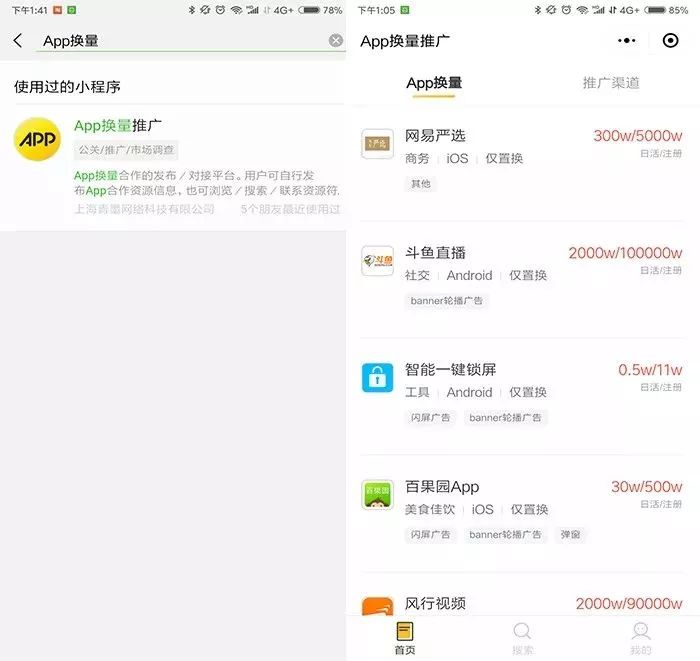Screen dimensions: 700x661
Task: Tap the orange 风行视频 app icon
Action: click(x=377, y=606)
